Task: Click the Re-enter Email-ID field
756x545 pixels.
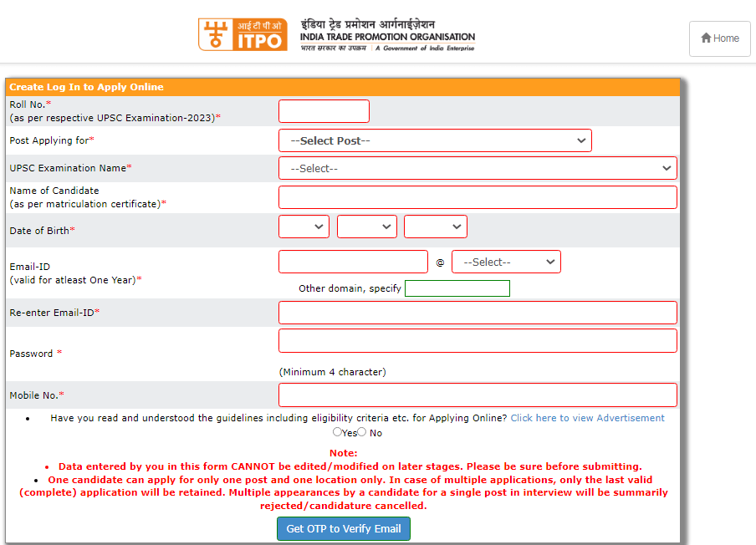Action: point(477,312)
